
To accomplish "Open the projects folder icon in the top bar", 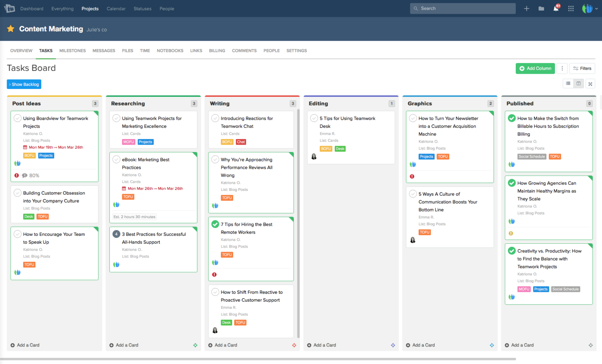I will coord(541,8).
